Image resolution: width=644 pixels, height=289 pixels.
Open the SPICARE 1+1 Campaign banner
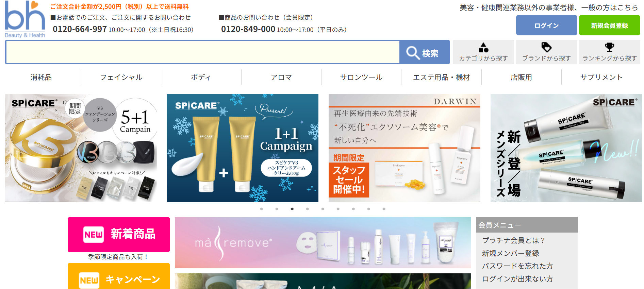point(243,148)
